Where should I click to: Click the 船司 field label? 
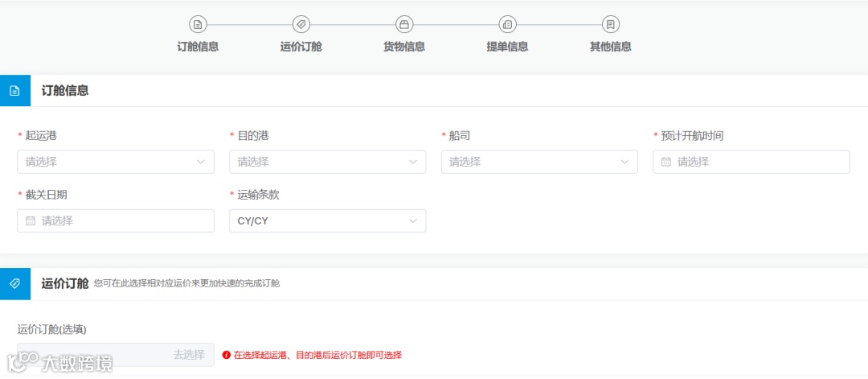pos(460,136)
